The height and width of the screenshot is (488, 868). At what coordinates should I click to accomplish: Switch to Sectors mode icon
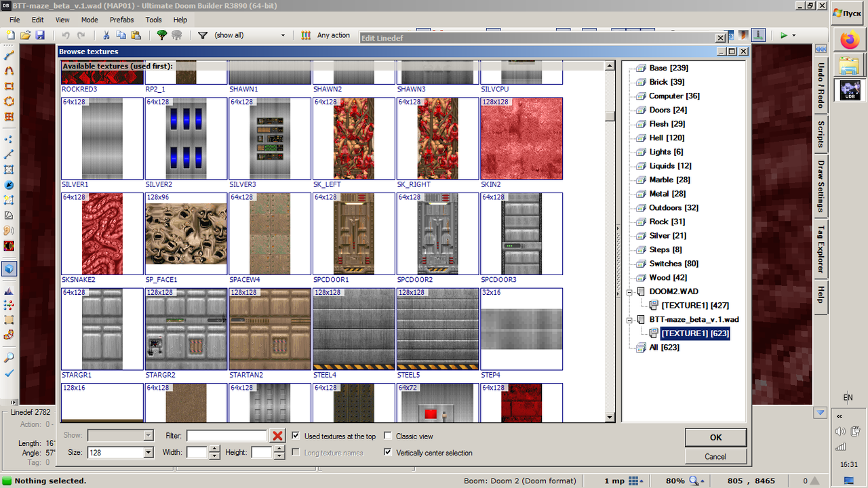(x=9, y=169)
